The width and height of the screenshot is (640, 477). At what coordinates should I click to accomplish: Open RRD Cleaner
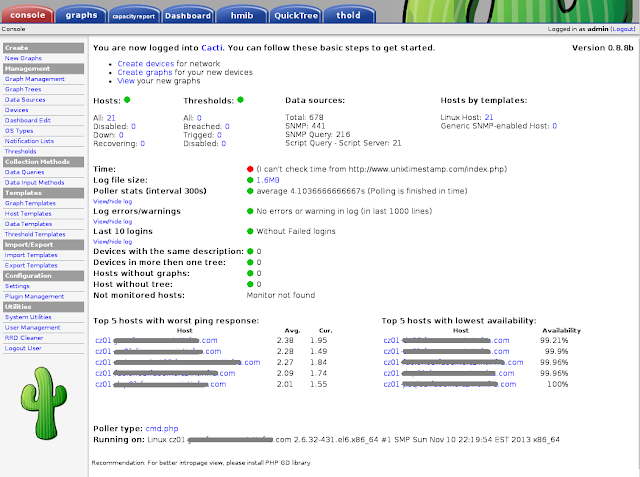(24, 338)
